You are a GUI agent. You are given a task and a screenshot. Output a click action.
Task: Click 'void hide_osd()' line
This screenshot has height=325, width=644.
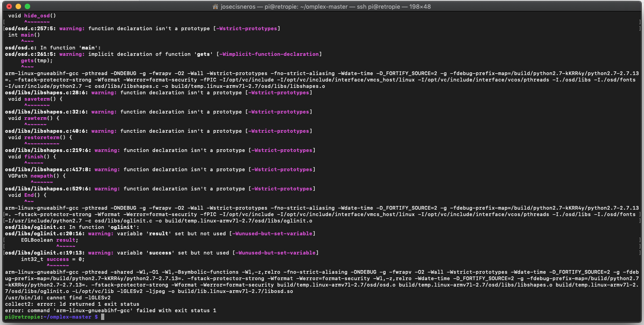point(32,16)
